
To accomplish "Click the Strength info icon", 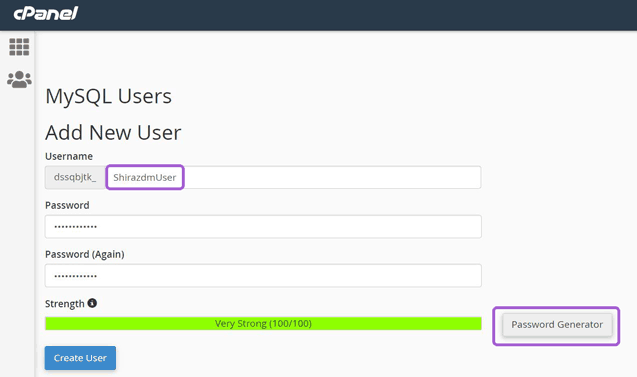I will 92,303.
